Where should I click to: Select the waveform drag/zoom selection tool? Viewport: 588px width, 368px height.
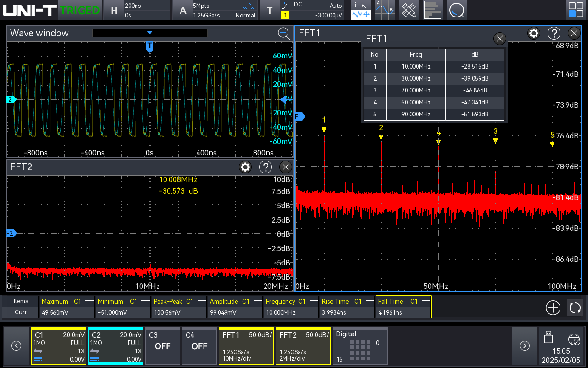(361, 10)
